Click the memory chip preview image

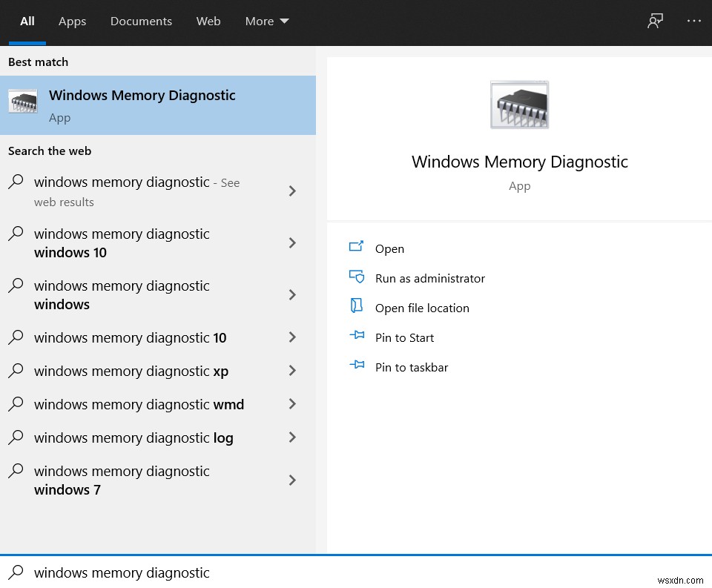tap(519, 105)
